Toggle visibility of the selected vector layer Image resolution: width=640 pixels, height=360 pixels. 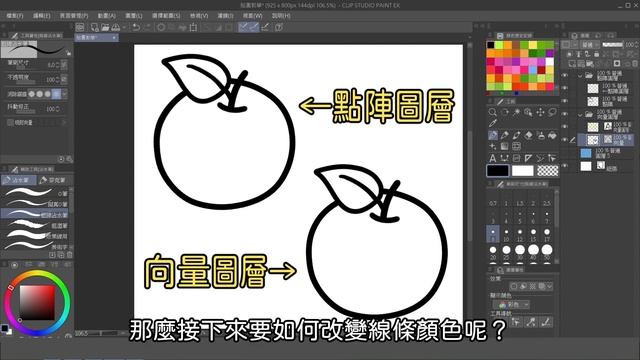[x=564, y=140]
